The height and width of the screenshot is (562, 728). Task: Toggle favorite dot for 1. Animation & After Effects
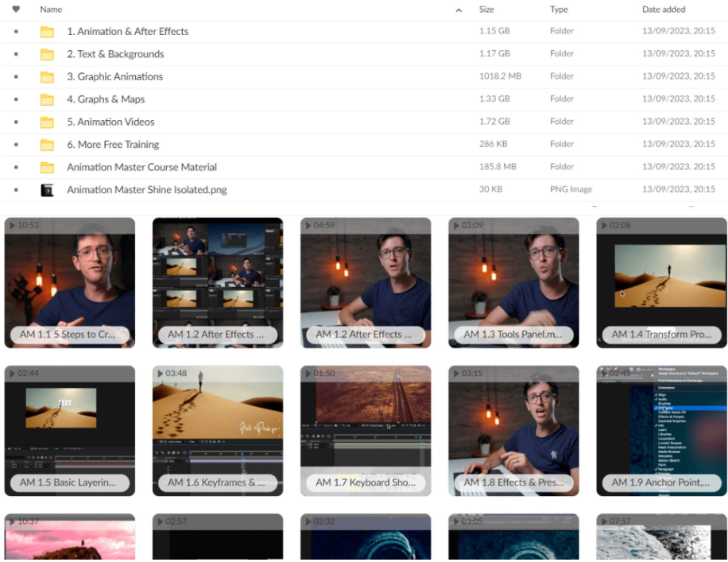(16, 32)
